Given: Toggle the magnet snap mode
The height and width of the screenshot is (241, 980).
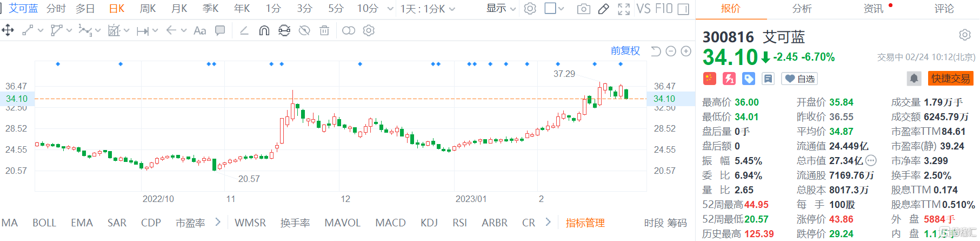Looking at the screenshot, I should (x=264, y=30).
